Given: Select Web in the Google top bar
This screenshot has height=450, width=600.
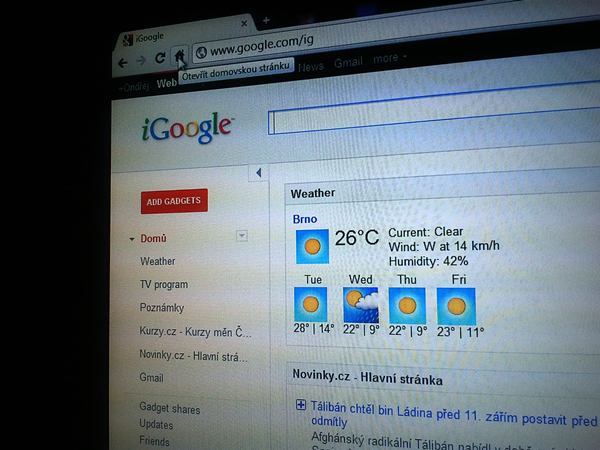Looking at the screenshot, I should [167, 83].
